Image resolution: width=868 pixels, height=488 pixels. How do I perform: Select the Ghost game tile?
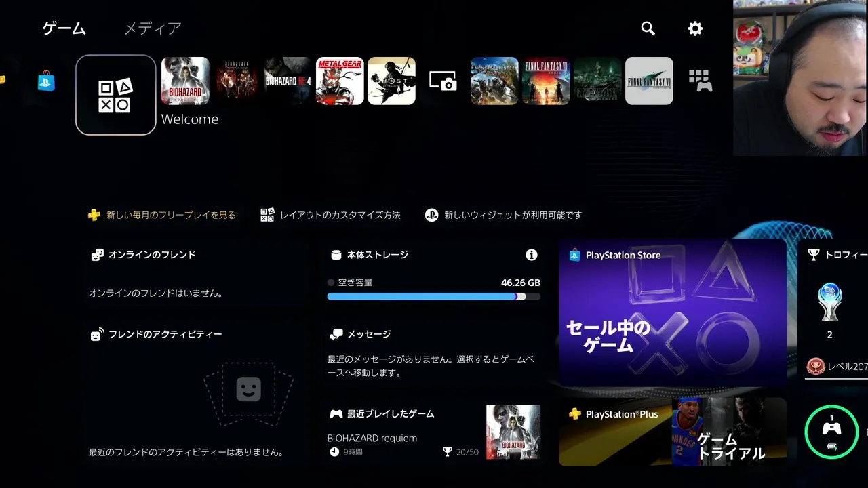tap(391, 81)
